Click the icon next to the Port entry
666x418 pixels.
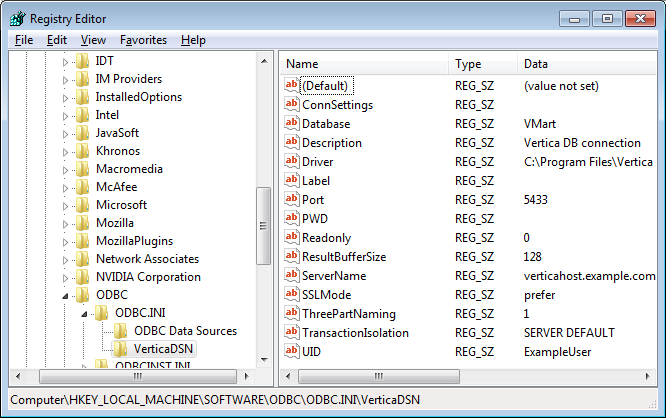tap(292, 200)
